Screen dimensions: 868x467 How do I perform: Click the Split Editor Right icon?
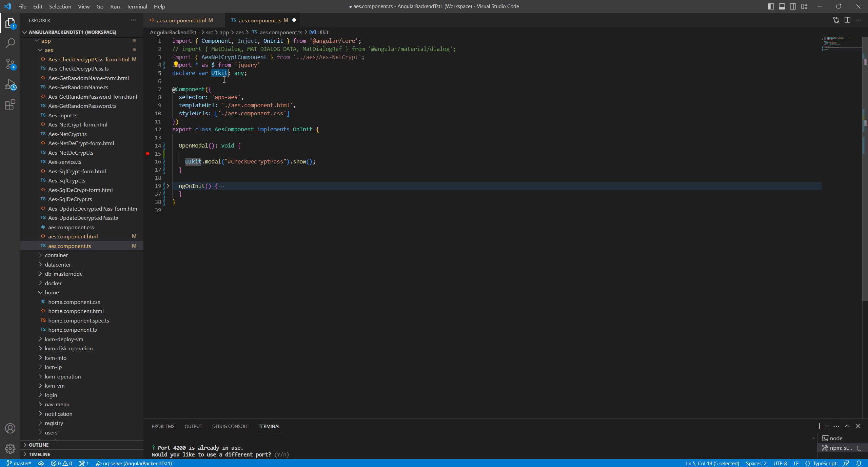(x=847, y=20)
